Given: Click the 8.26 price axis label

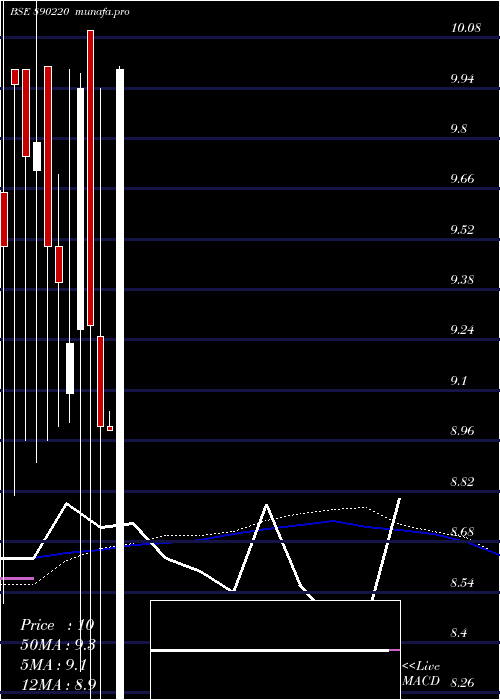Looking at the screenshot, I should [x=464, y=683].
